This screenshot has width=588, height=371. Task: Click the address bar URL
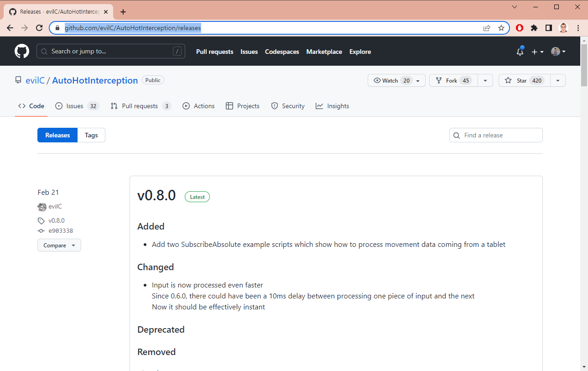pos(133,28)
